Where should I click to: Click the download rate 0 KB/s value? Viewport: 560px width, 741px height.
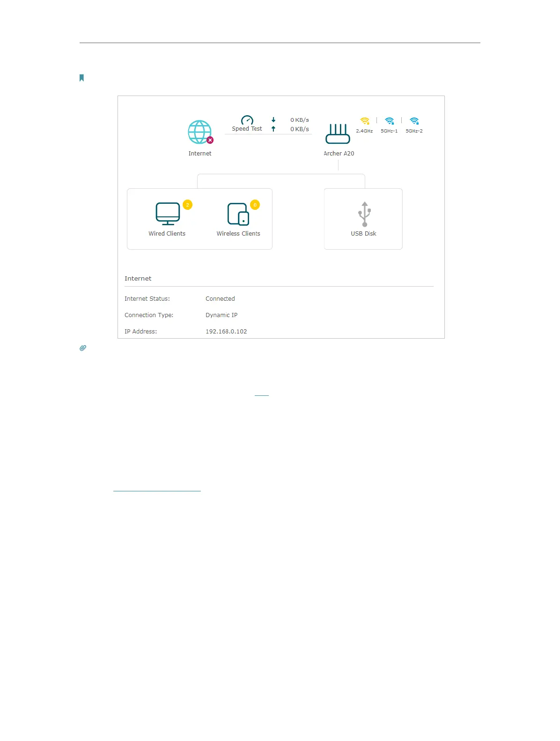[x=300, y=120]
